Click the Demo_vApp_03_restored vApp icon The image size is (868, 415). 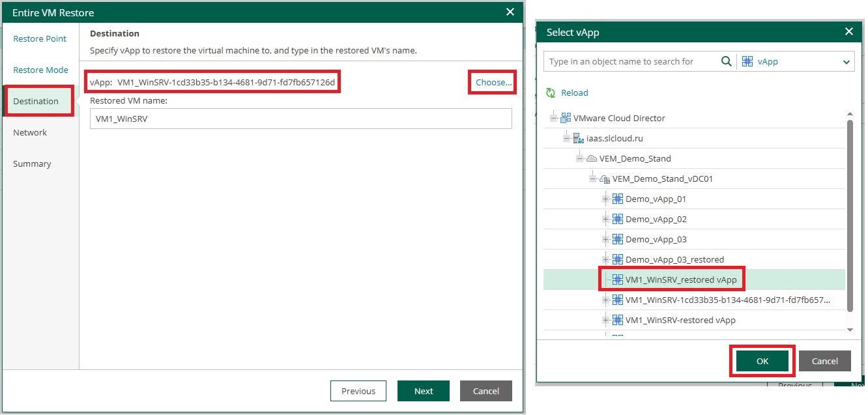pos(618,259)
